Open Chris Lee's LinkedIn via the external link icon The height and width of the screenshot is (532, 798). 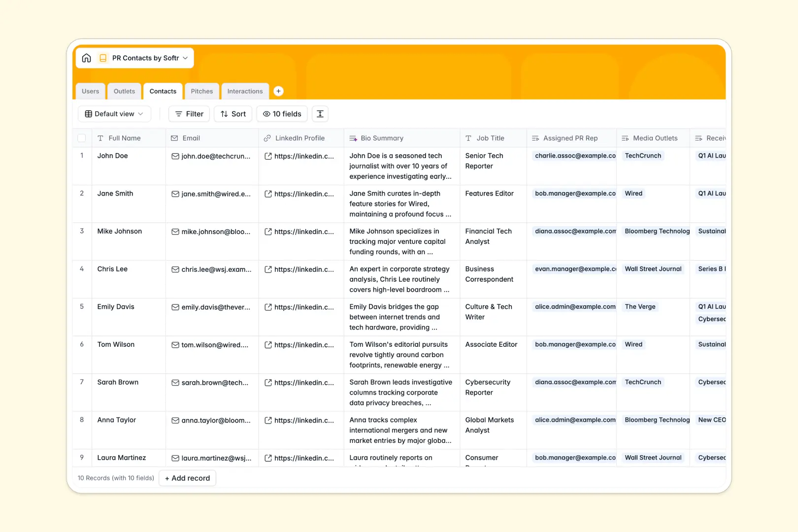pyautogui.click(x=267, y=269)
